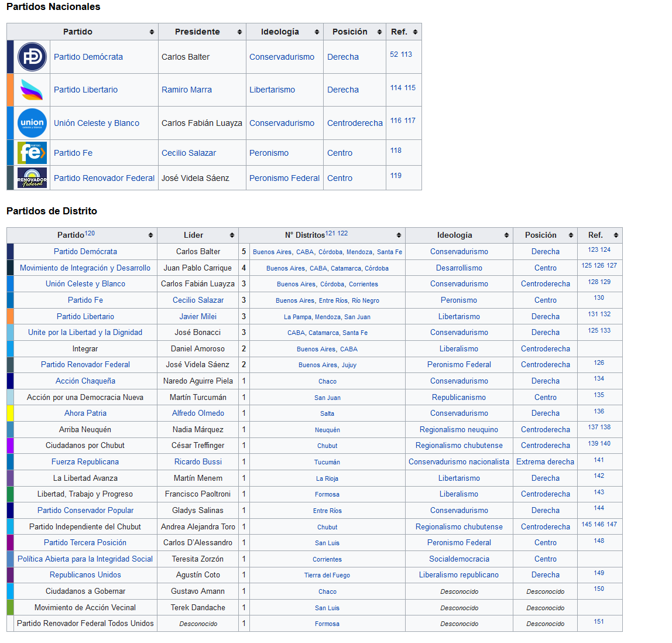Open the Unión Celeste y Blanco logo
672x643 pixels.
click(32, 123)
